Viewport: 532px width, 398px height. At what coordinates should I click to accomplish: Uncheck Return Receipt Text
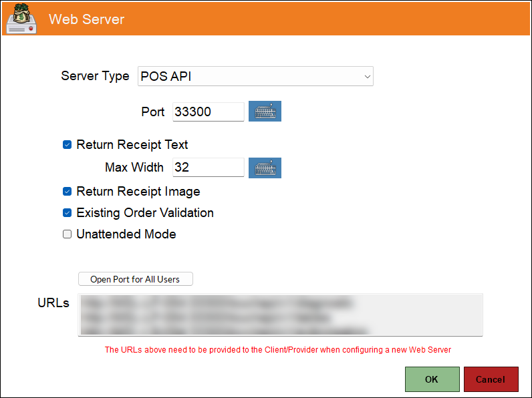pyautogui.click(x=67, y=145)
